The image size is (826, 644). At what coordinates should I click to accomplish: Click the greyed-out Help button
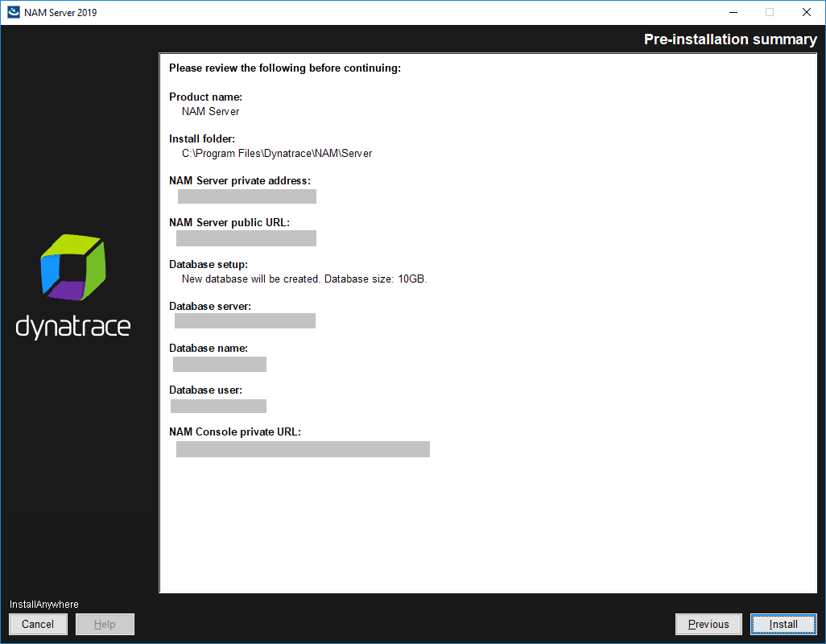[105, 624]
